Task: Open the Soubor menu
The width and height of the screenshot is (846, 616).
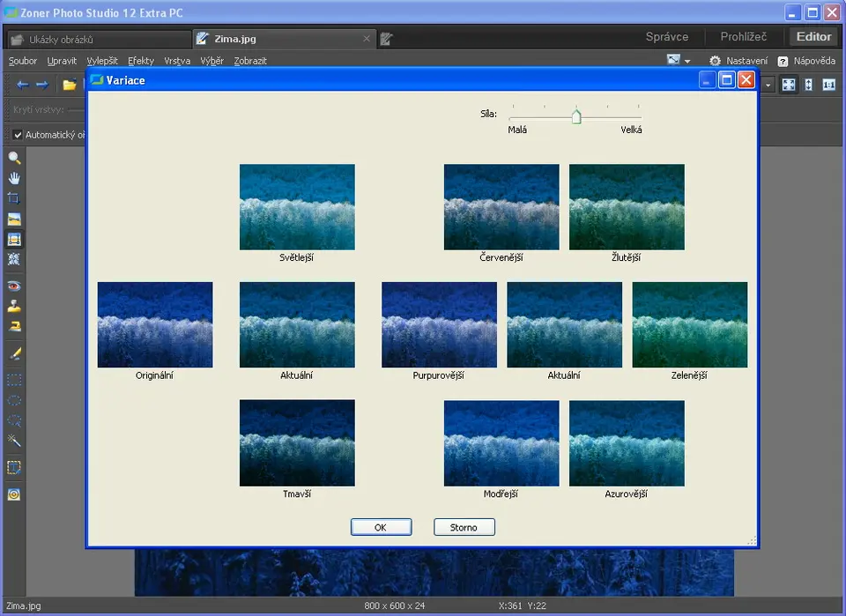Action: pyautogui.click(x=23, y=61)
